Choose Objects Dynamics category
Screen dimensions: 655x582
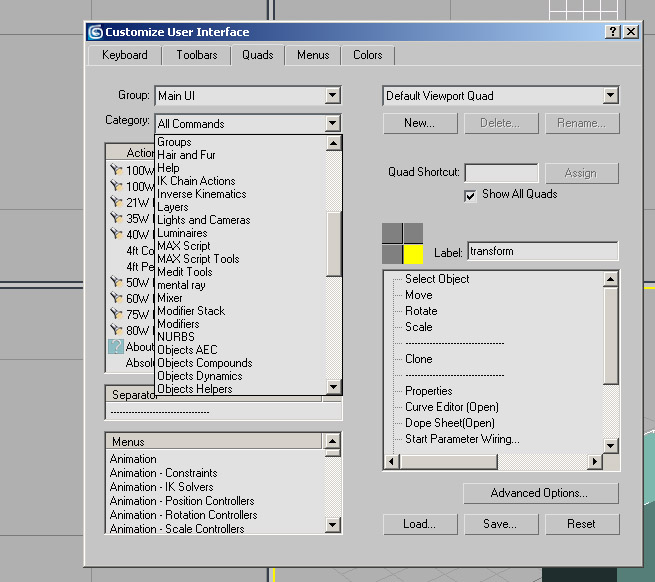[241, 376]
